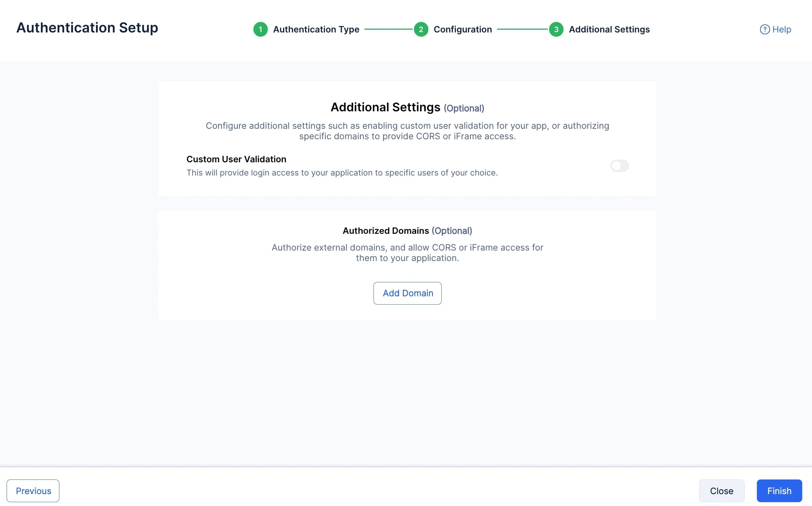812x506 pixels.
Task: Open the Help link text
Action: [782, 29]
